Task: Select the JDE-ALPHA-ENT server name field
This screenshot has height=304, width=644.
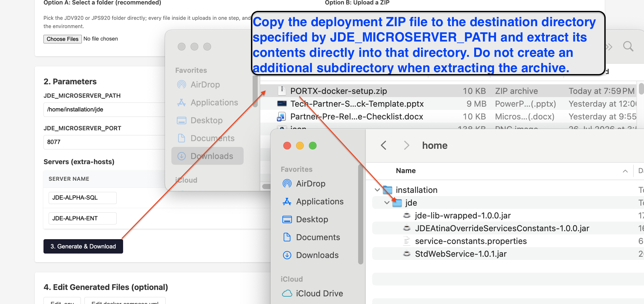Action: tap(82, 218)
